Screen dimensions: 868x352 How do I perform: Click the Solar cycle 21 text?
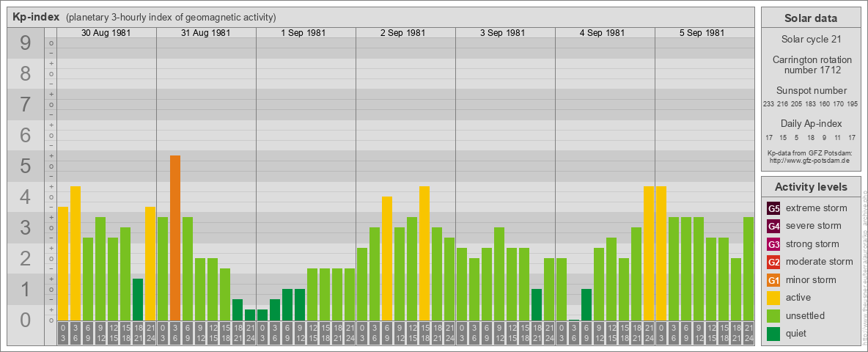pos(810,40)
